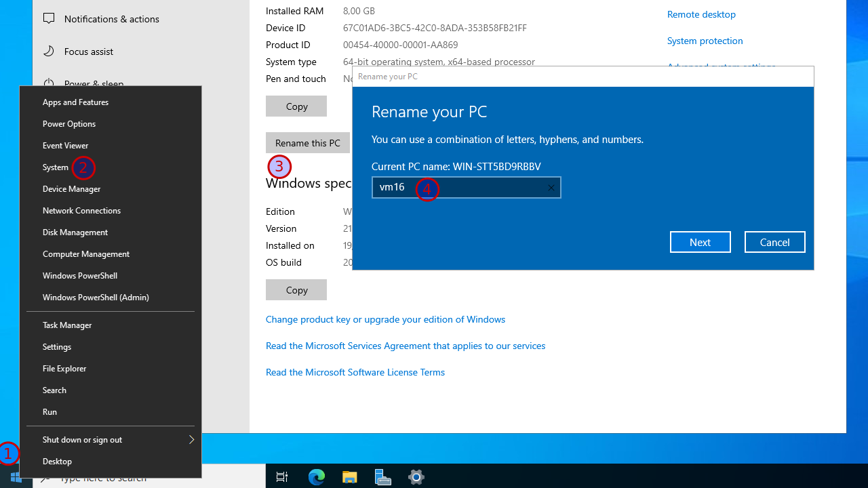Open Disk Management from the menu
Screen dimensions: 868x488
click(x=111, y=232)
